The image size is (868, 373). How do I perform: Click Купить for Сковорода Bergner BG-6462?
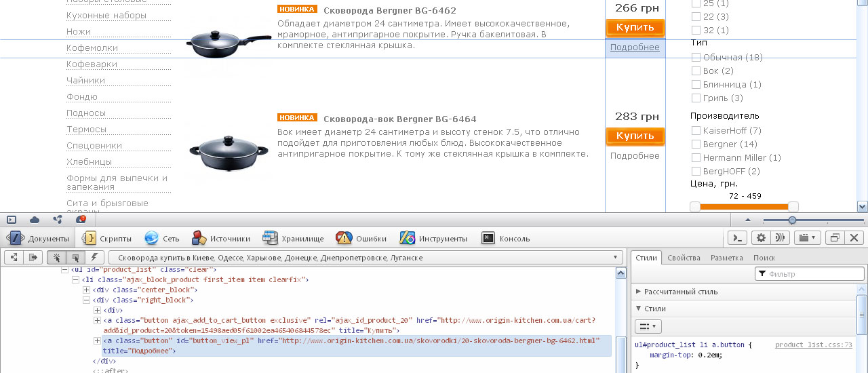pyautogui.click(x=635, y=28)
